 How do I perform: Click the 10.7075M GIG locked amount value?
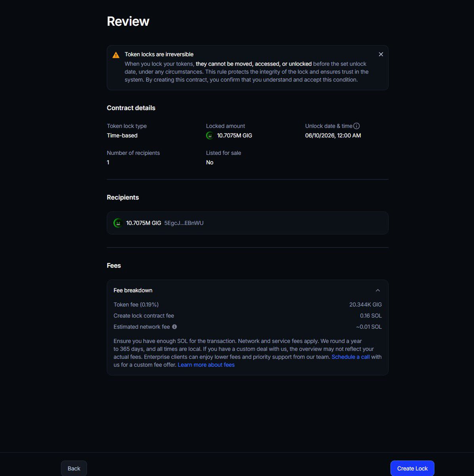pos(235,136)
